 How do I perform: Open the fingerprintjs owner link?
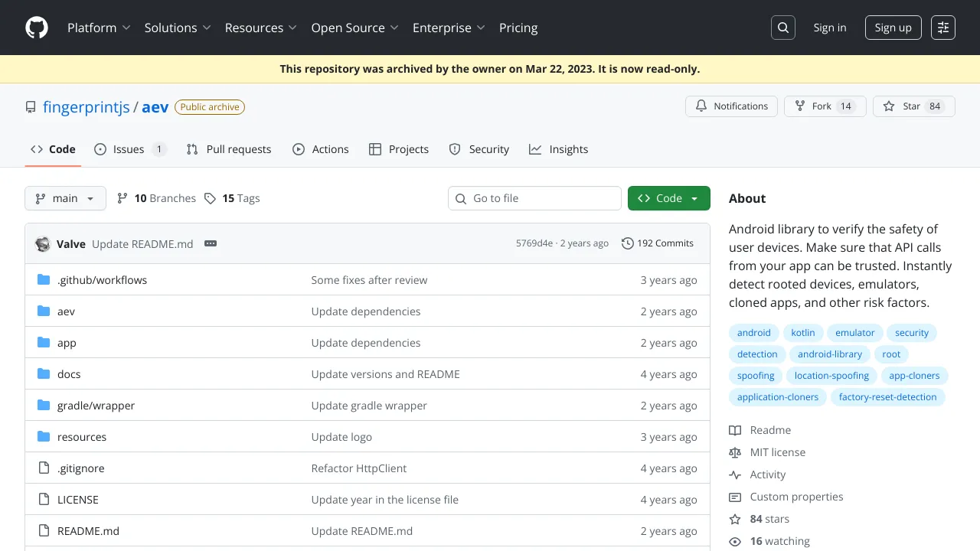coord(87,107)
